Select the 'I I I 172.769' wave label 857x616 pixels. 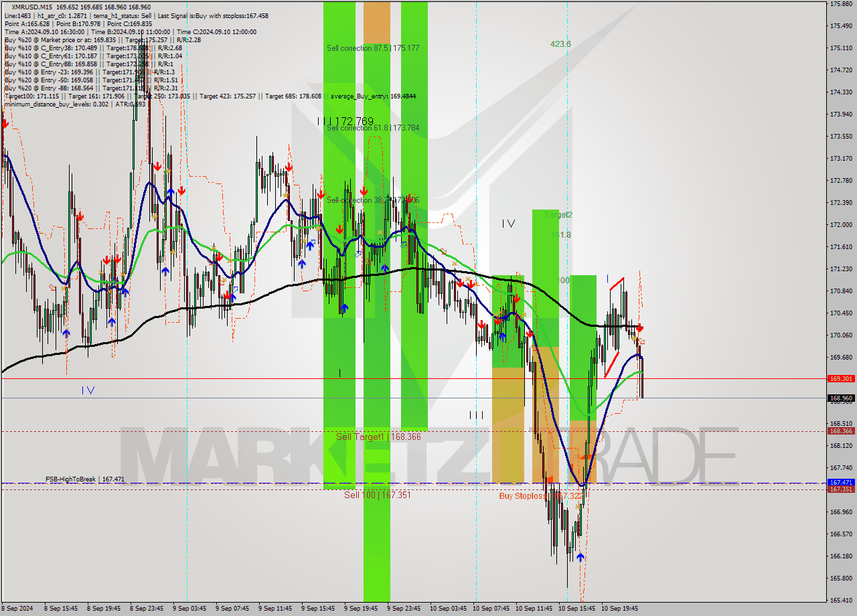coord(345,121)
